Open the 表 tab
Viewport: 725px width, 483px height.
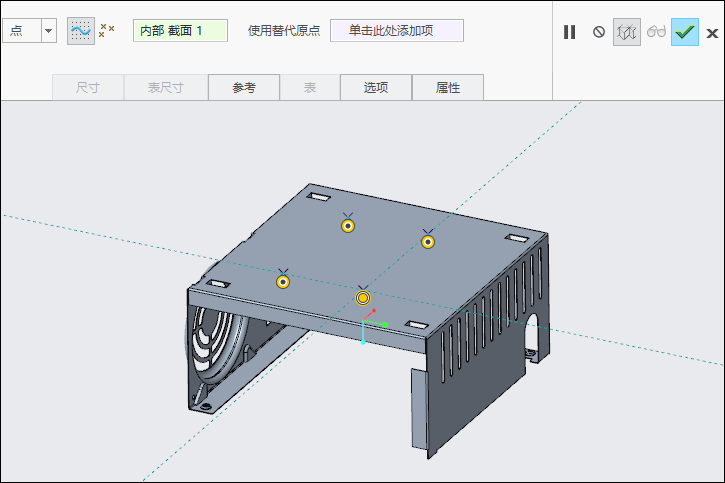(x=310, y=87)
